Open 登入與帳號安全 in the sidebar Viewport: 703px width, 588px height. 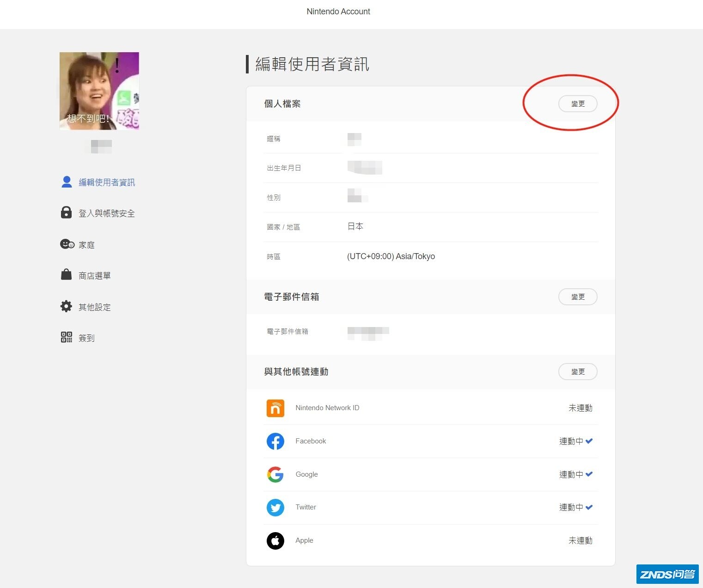coord(107,213)
